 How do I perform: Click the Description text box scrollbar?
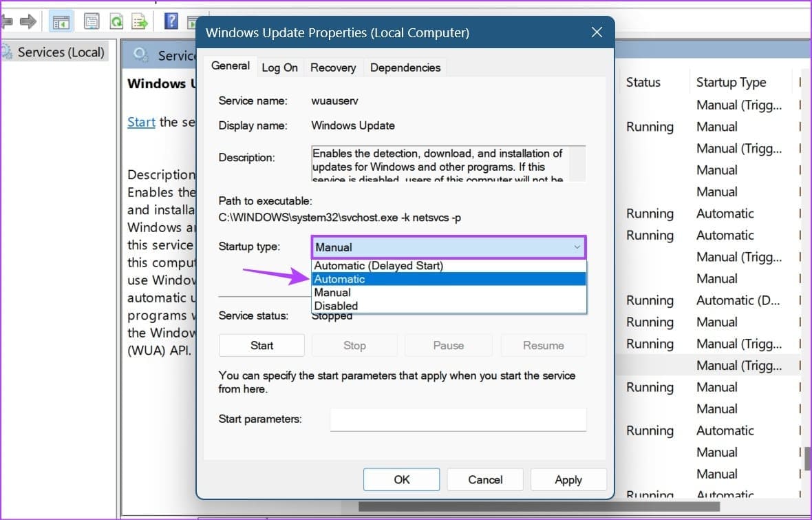coord(577,163)
